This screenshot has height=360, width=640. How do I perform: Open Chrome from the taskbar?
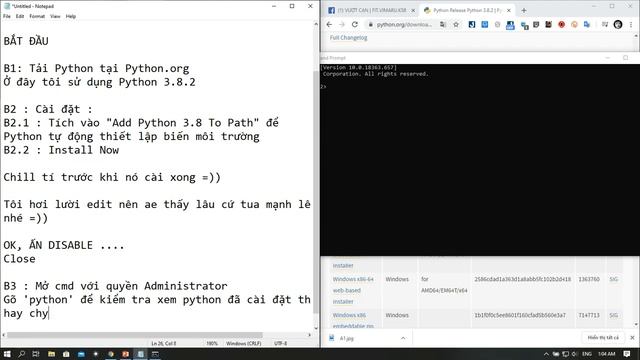pos(111,354)
